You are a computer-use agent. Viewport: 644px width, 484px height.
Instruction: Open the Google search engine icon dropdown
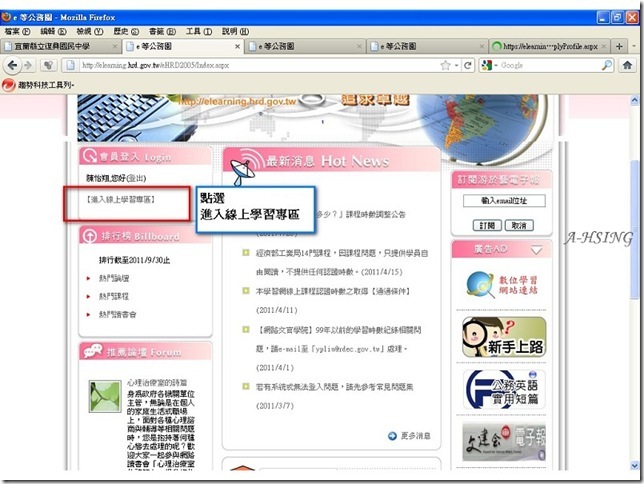click(x=489, y=65)
